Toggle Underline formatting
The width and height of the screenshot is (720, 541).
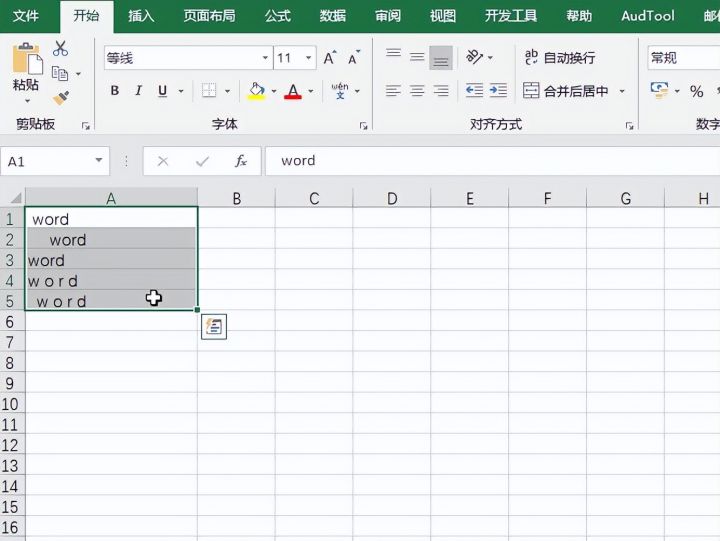coord(162,90)
